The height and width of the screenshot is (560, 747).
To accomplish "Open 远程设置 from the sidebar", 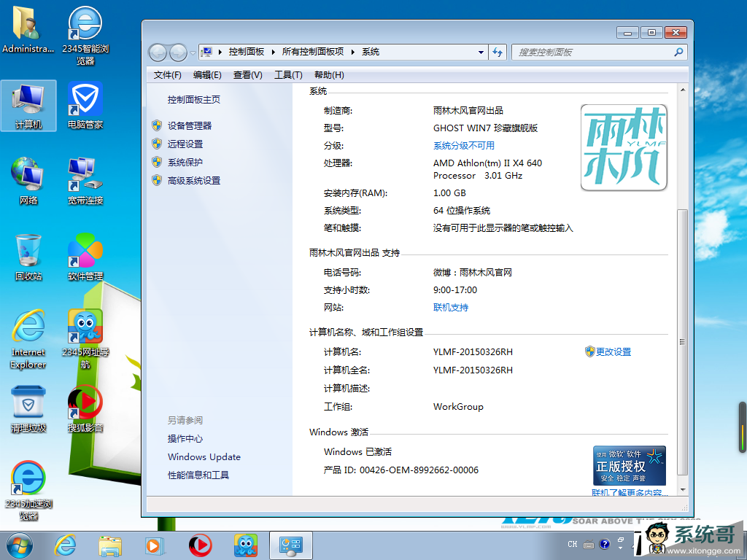I will point(185,144).
